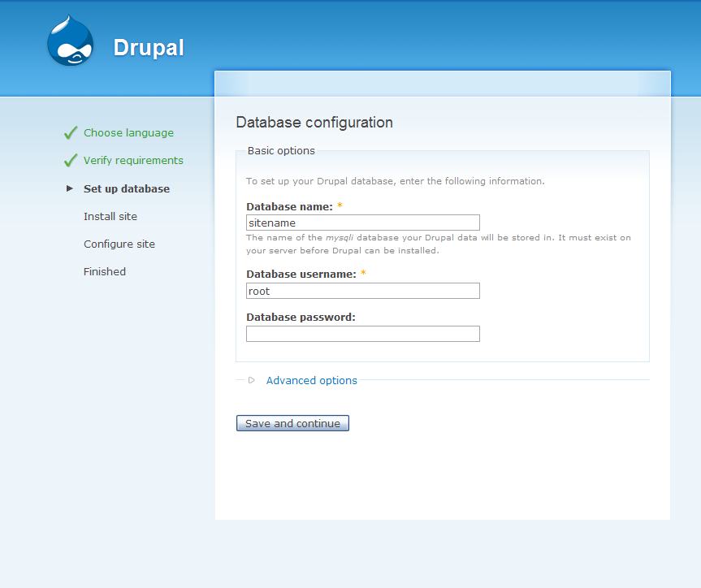Click the Database name label

289,206
